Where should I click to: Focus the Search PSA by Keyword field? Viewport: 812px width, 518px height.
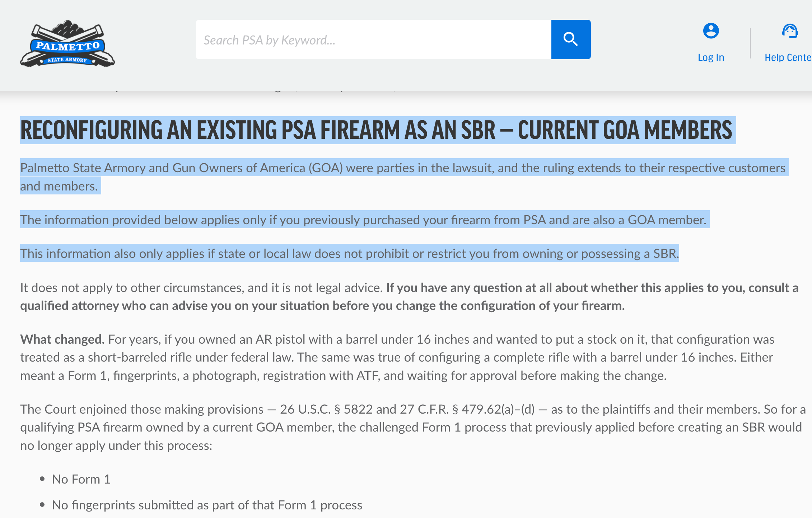click(x=374, y=39)
